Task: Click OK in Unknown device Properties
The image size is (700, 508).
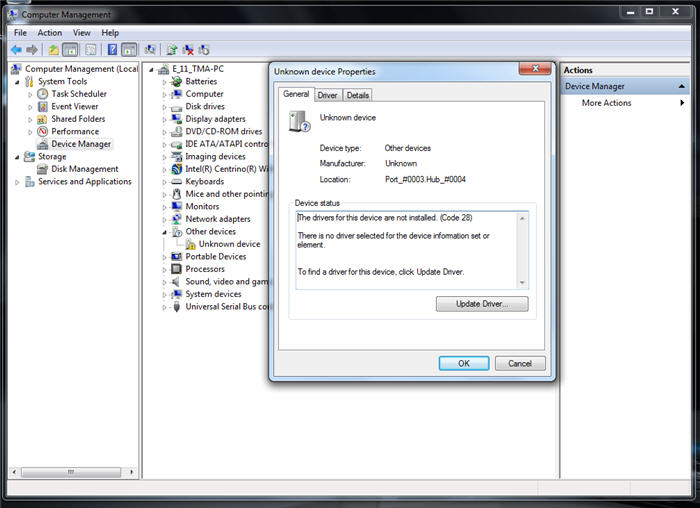Action: tap(464, 363)
